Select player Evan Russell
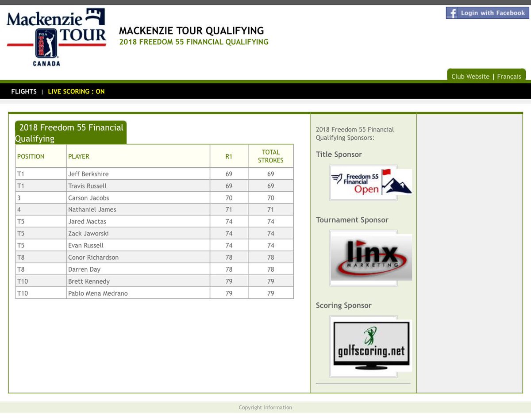 tap(86, 245)
